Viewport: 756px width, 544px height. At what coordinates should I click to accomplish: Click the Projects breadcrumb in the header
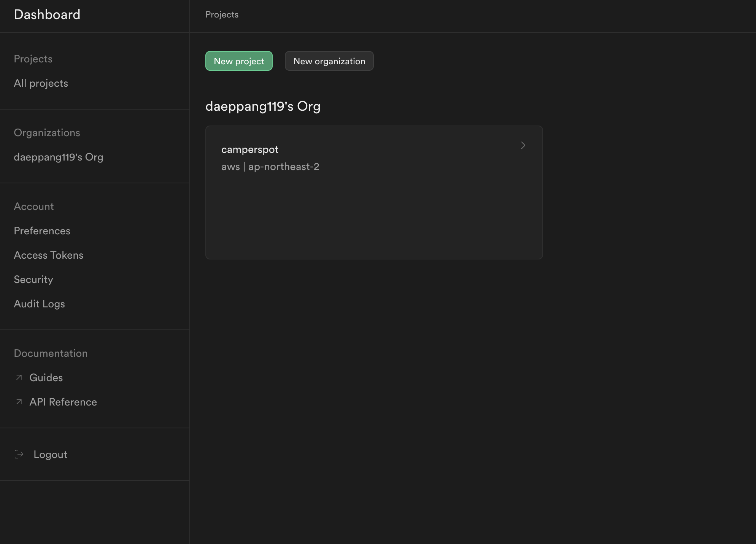[x=222, y=14]
